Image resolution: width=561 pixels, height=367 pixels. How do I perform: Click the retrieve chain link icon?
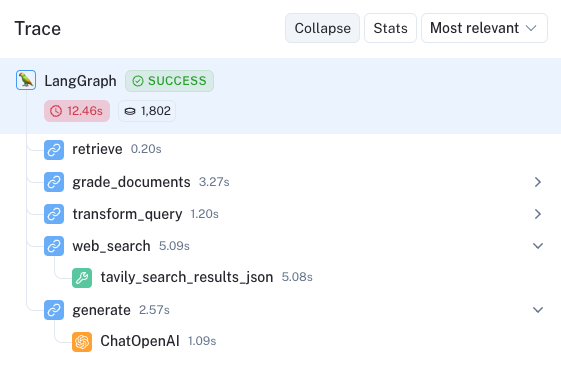pos(54,150)
